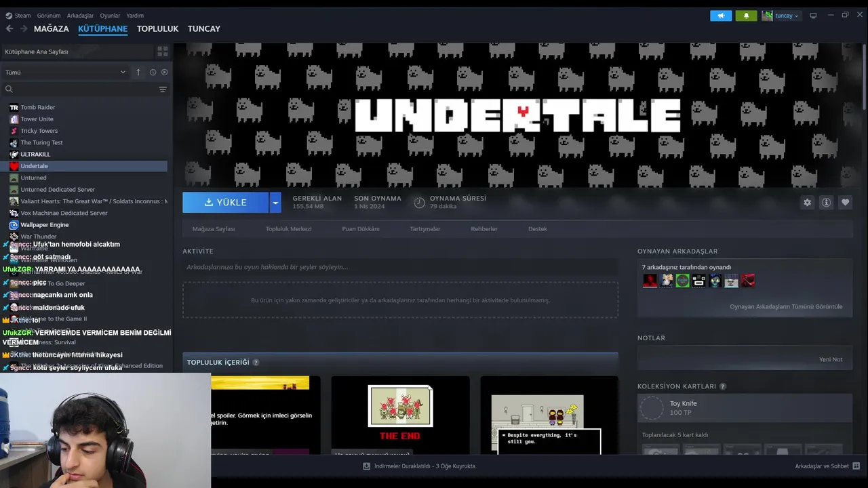Click the Arkadaşlar ve Sohbet chat icon

(x=856, y=466)
